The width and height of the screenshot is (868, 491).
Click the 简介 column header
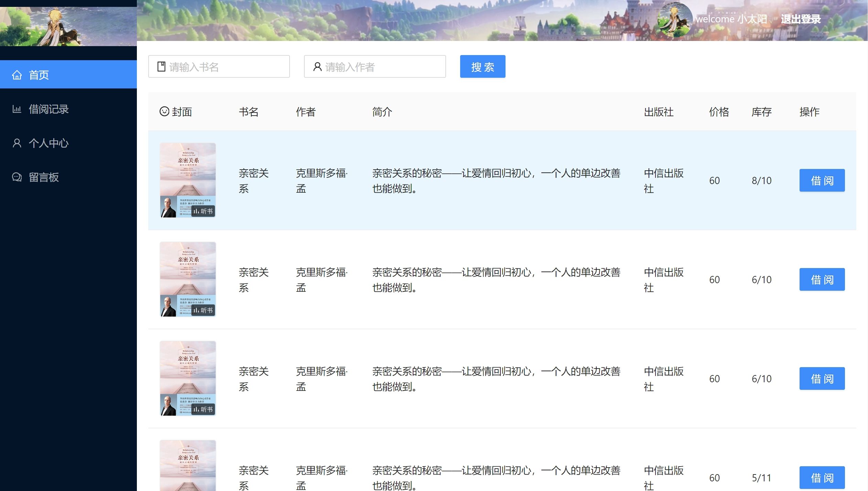[x=382, y=111]
